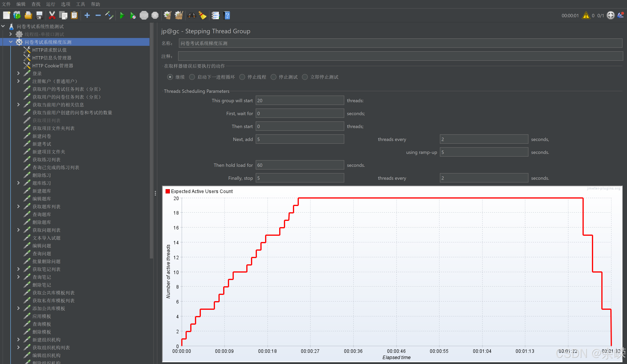Screen dimensions: 627x364
Task: Click the Expand all plus icon
Action: [x=87, y=15]
